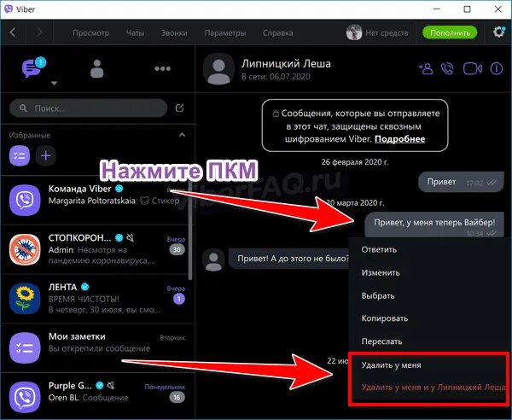Viewport: 512px width, 420px height.
Task: Open the Звонки menu
Action: (174, 32)
